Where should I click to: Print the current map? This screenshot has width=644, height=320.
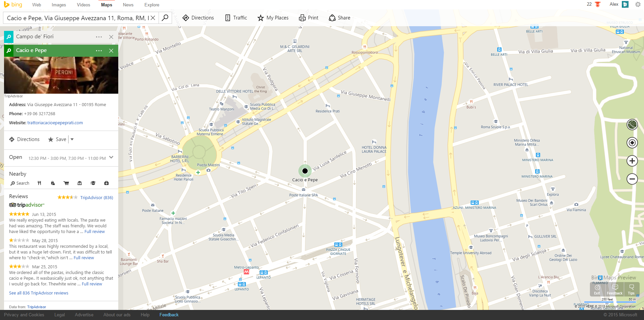(x=308, y=18)
